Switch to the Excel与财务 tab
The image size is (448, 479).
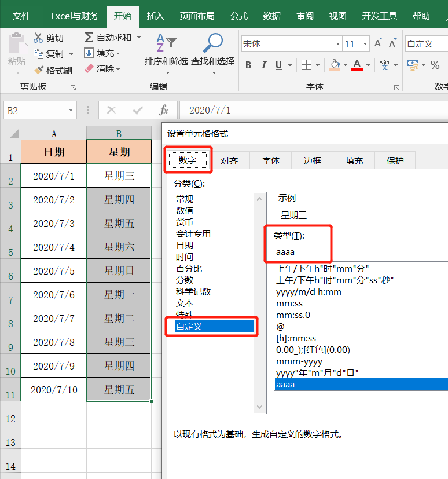[75, 16]
